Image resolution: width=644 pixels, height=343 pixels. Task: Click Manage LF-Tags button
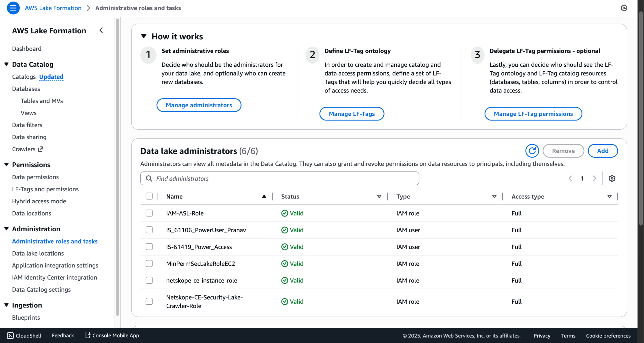coord(352,114)
